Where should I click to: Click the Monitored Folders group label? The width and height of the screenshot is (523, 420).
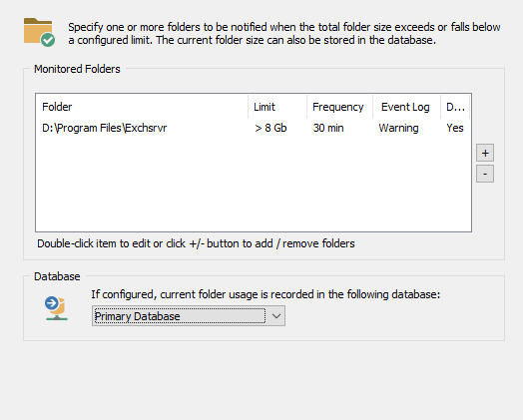pos(77,69)
